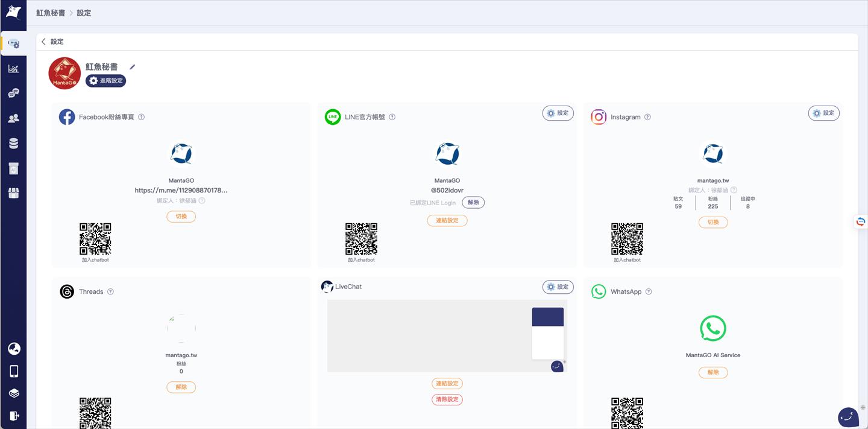Viewport: 868px width, 429px height.
Task: Click the logout door icon in sidebar
Action: click(14, 416)
